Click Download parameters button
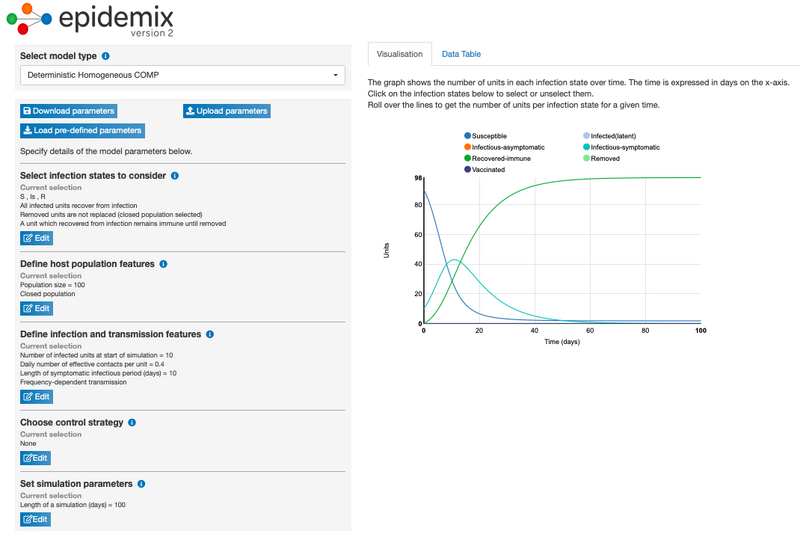Image resolution: width=800 pixels, height=543 pixels. tap(69, 111)
